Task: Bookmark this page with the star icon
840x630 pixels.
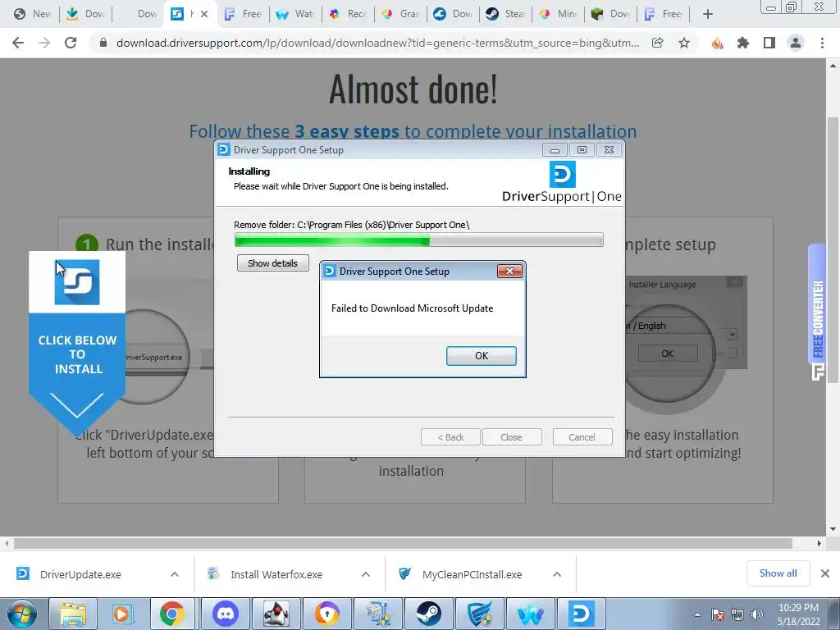Action: (684, 43)
